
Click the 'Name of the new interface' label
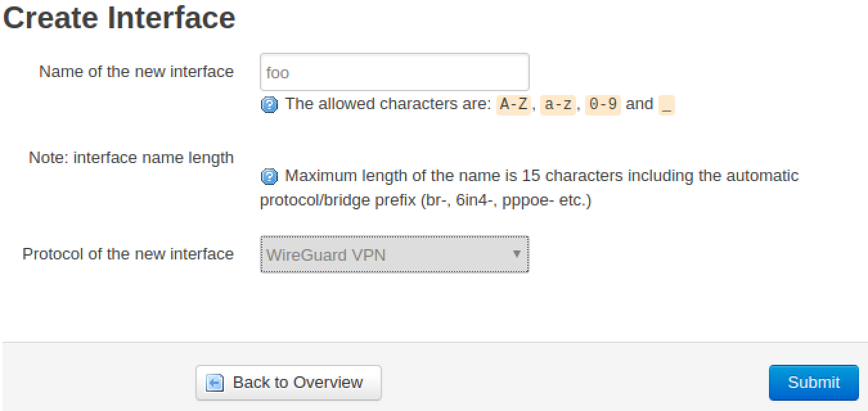(136, 71)
